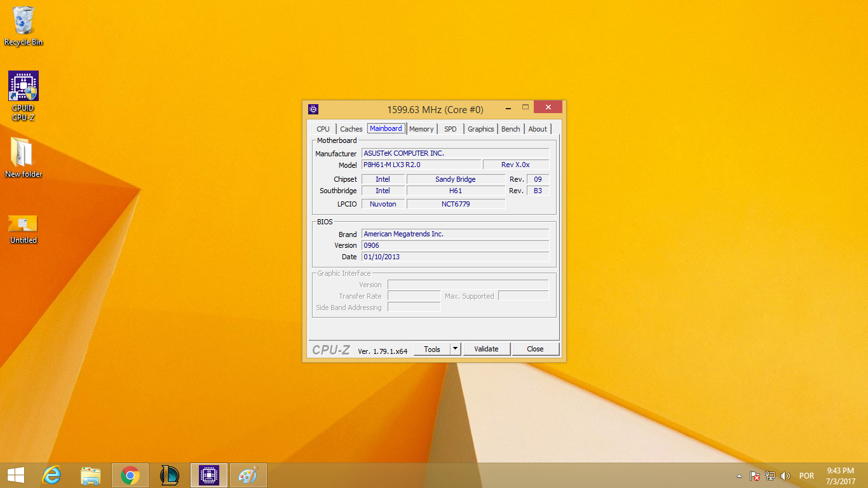Viewport: 868px width, 488px height.
Task: Open the Paint taskbar icon
Action: pyautogui.click(x=248, y=475)
